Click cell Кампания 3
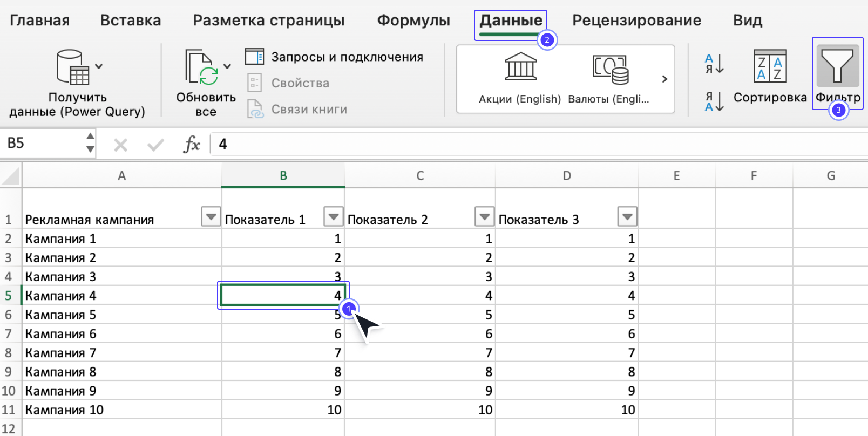 click(x=122, y=277)
